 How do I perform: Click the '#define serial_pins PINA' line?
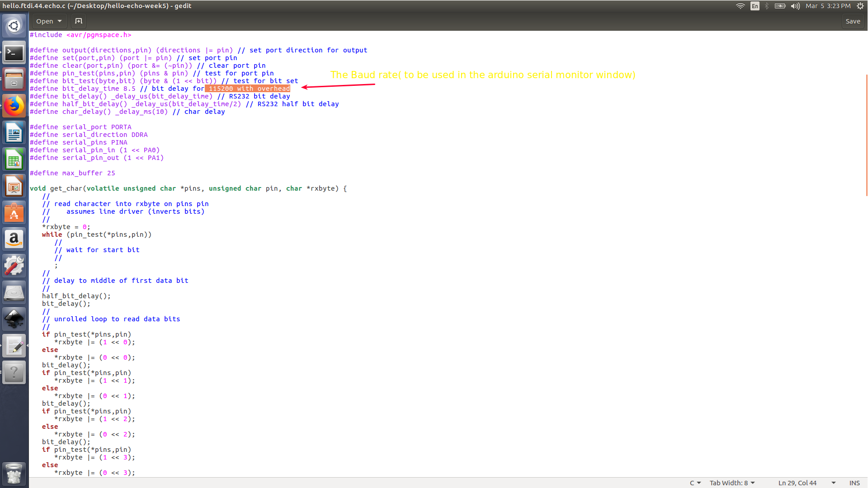pos(78,142)
